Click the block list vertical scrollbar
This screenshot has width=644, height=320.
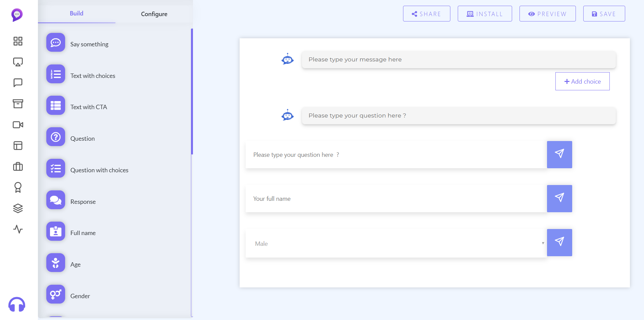click(x=192, y=91)
